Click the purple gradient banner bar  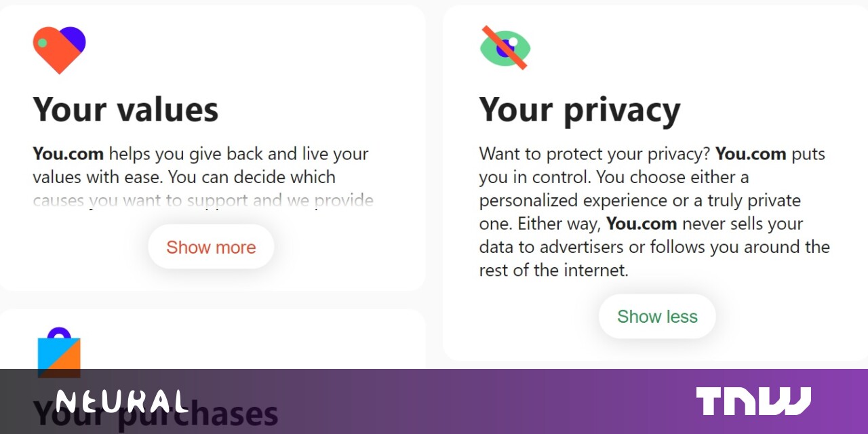tap(434, 401)
